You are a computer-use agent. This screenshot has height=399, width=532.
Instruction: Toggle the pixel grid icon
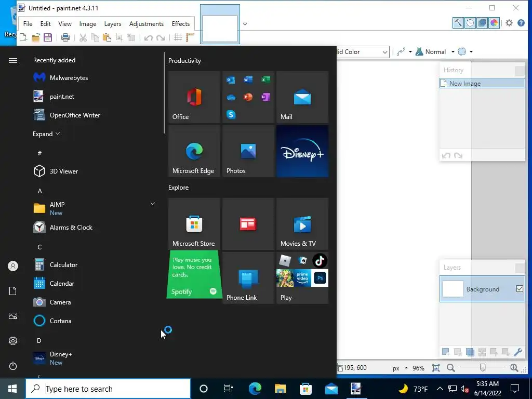pyautogui.click(x=178, y=37)
